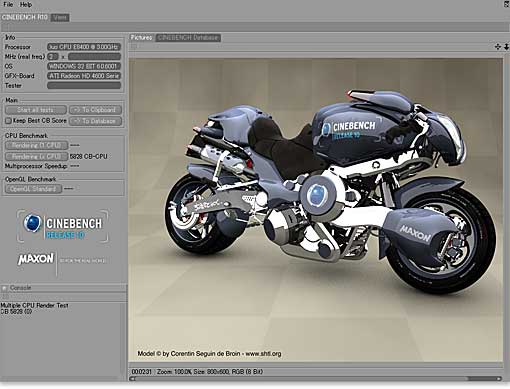Click the To Database button
The width and height of the screenshot is (510, 389).
[95, 121]
